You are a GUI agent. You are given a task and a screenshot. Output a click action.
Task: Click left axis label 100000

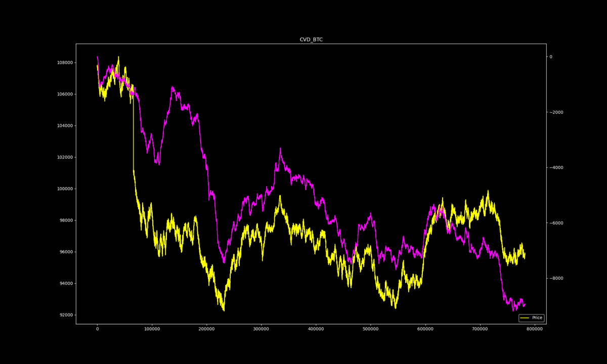(x=64, y=189)
